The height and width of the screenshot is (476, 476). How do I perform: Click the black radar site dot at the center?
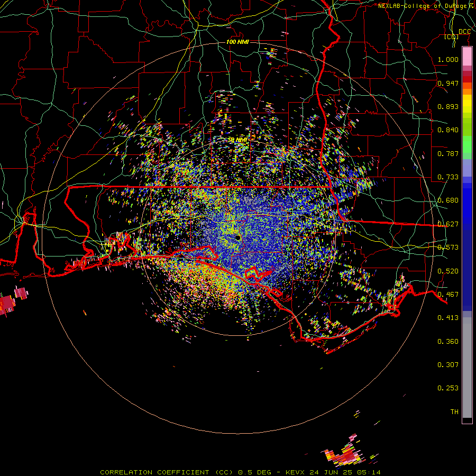238,237
